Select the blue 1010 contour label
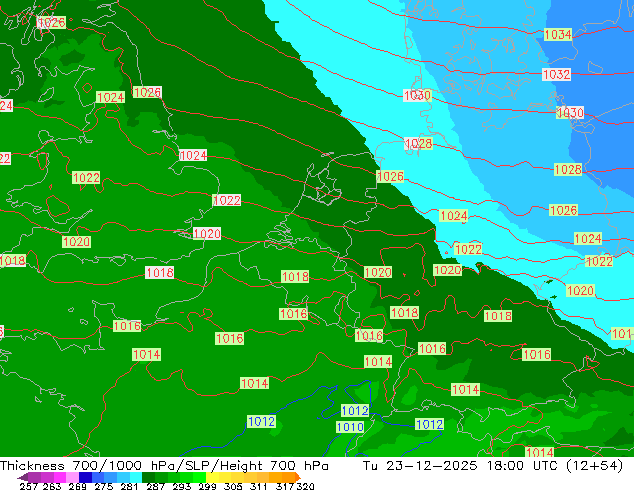 [x=350, y=427]
